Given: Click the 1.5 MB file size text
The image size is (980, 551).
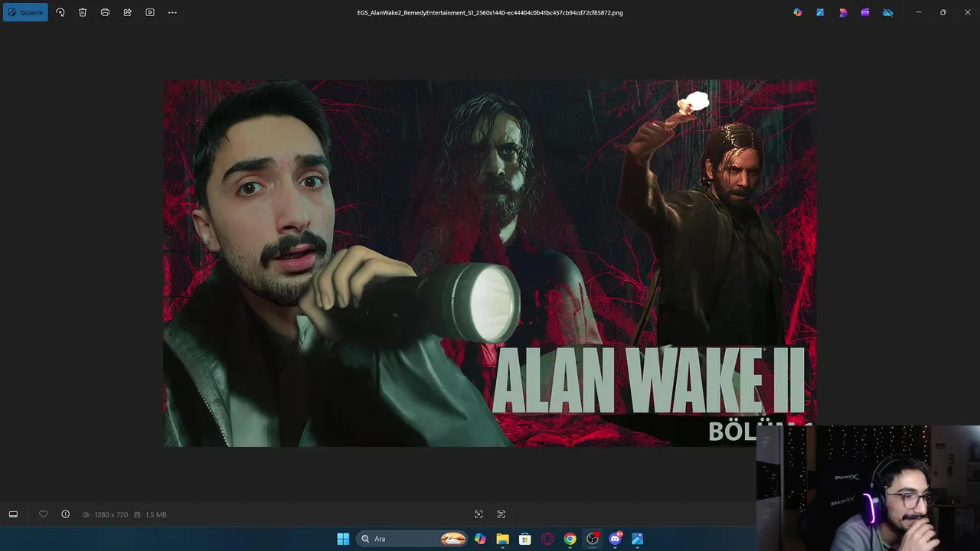Looking at the screenshot, I should pyautogui.click(x=155, y=515).
